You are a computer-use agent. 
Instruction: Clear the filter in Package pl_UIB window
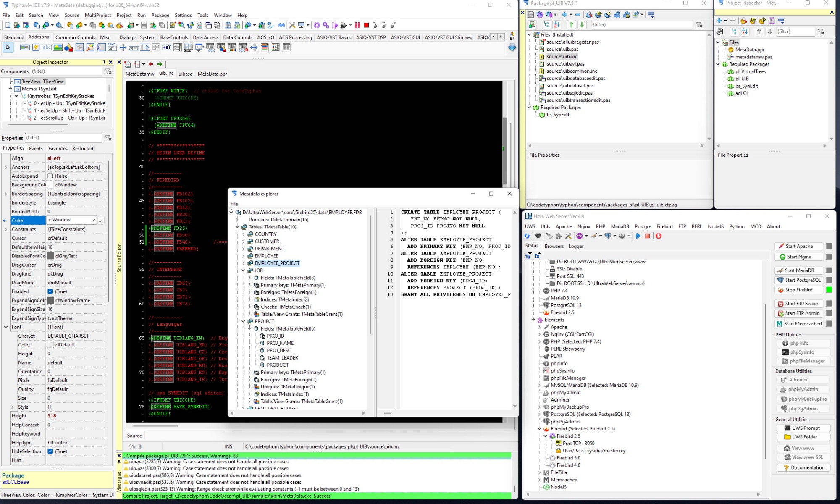pyautogui.click(x=699, y=25)
